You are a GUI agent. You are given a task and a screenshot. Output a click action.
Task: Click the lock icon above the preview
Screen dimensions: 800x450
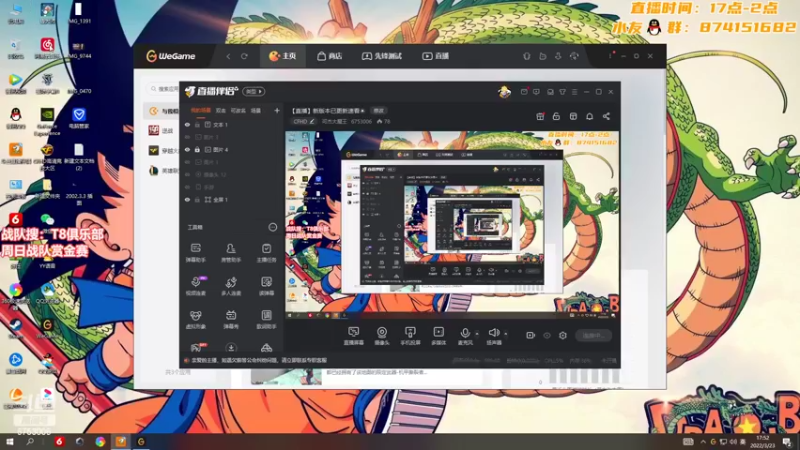(x=556, y=116)
